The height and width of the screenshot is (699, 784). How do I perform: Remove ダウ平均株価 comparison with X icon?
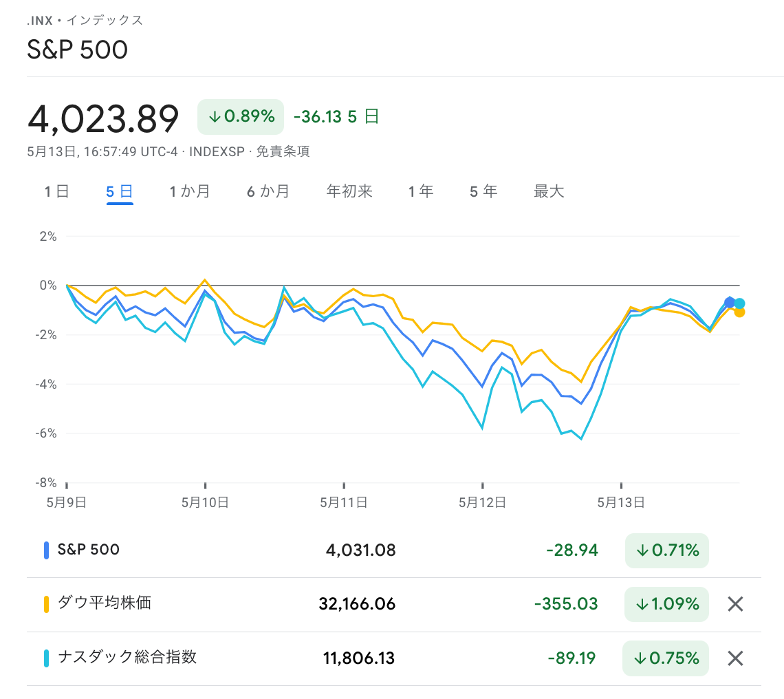735,604
